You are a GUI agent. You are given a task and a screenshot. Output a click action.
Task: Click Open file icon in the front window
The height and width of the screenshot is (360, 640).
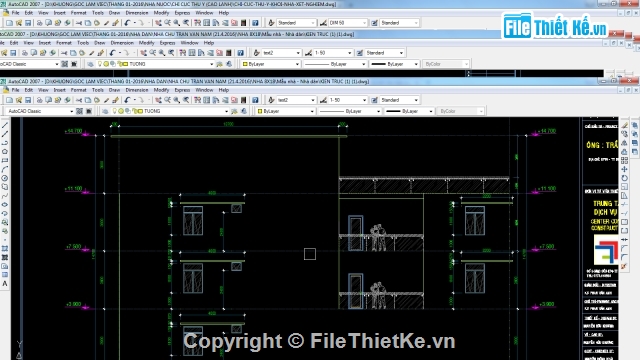(x=19, y=100)
